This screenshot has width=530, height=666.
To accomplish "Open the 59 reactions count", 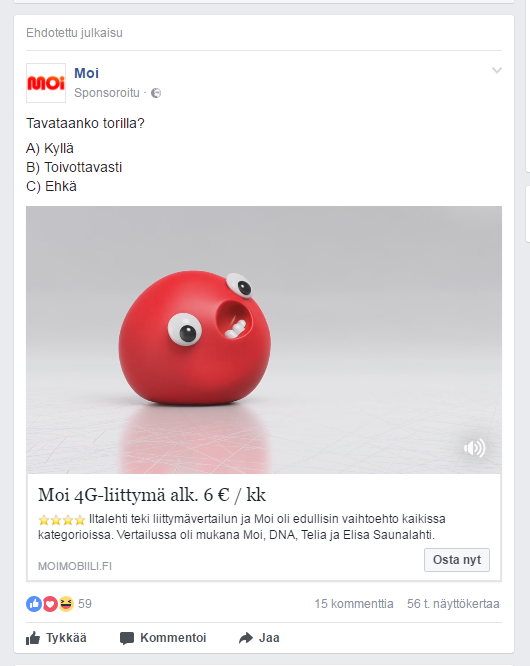I will coord(85,604).
